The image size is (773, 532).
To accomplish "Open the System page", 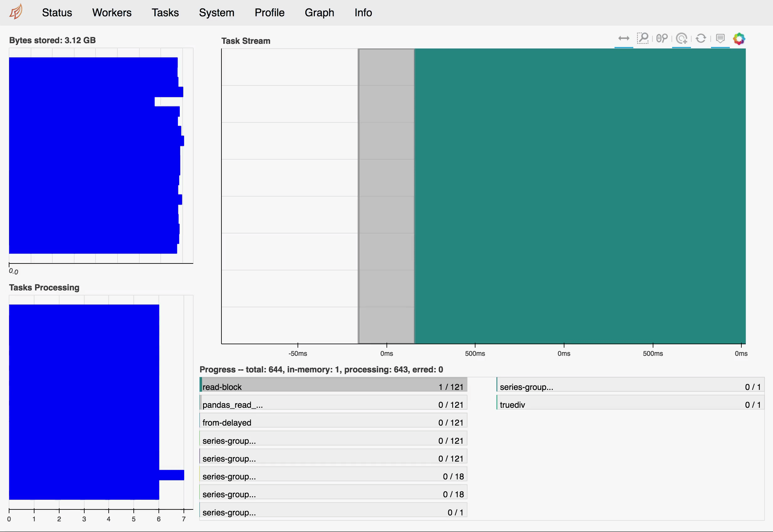I will (216, 13).
